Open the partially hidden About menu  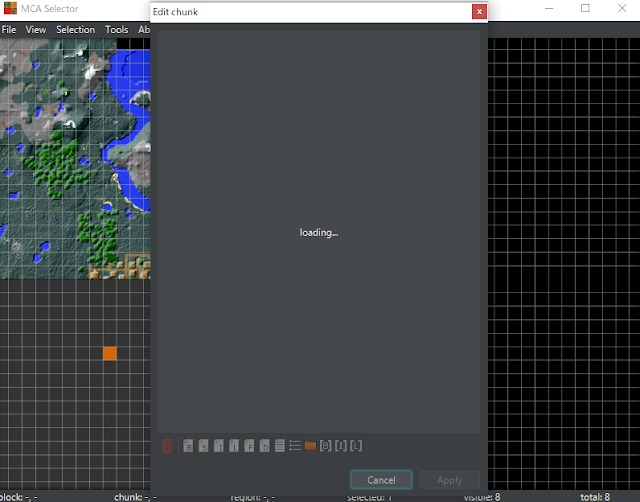tap(144, 30)
